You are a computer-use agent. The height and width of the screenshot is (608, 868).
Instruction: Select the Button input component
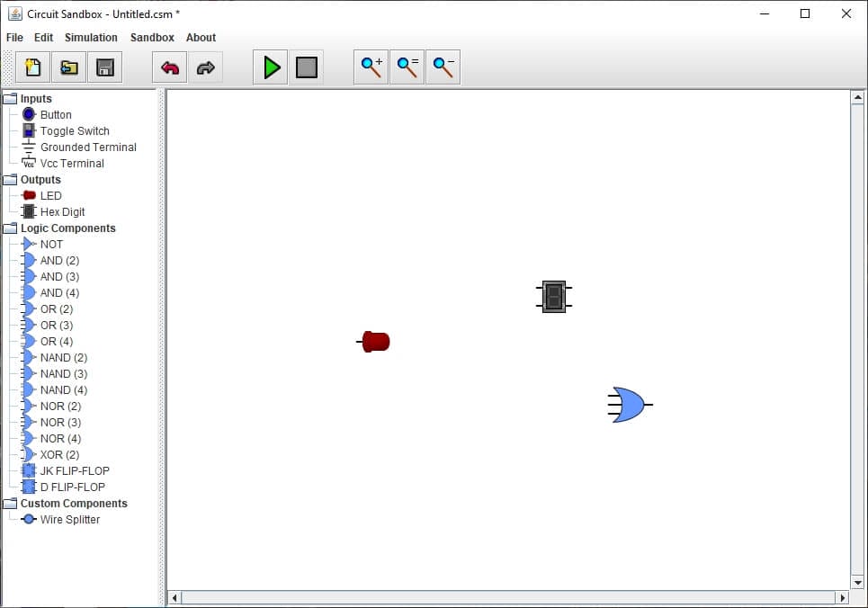click(x=54, y=114)
